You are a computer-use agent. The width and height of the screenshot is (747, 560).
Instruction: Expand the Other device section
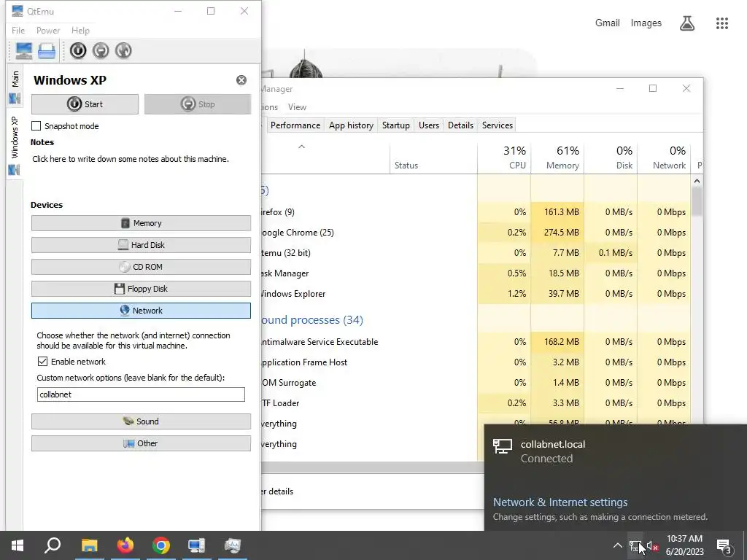(141, 443)
